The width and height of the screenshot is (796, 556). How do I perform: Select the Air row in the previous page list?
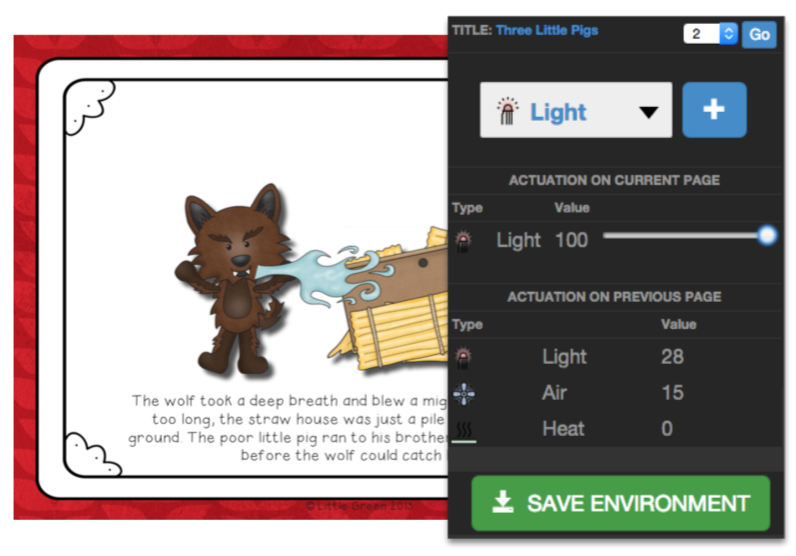coord(615,393)
